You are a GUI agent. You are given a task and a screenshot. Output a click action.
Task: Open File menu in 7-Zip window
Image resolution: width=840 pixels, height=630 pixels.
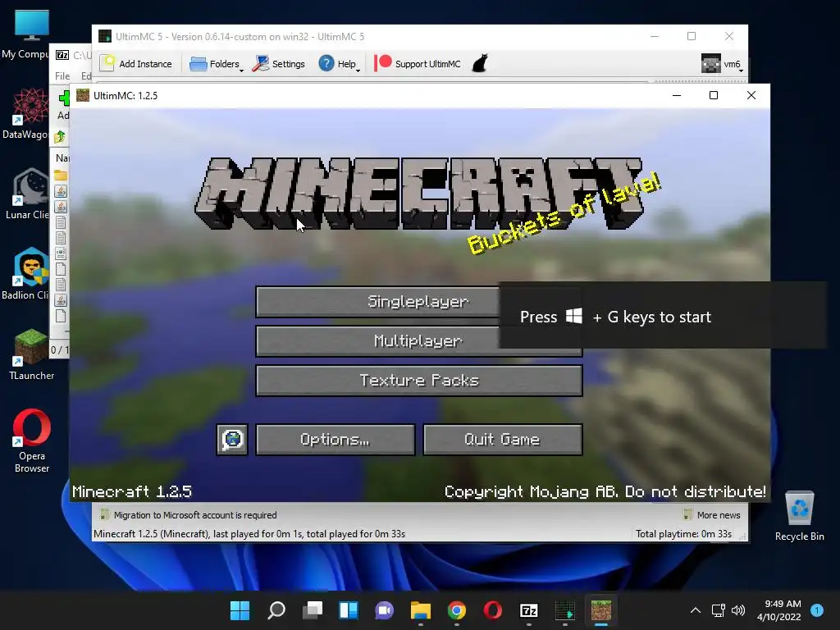(62, 76)
